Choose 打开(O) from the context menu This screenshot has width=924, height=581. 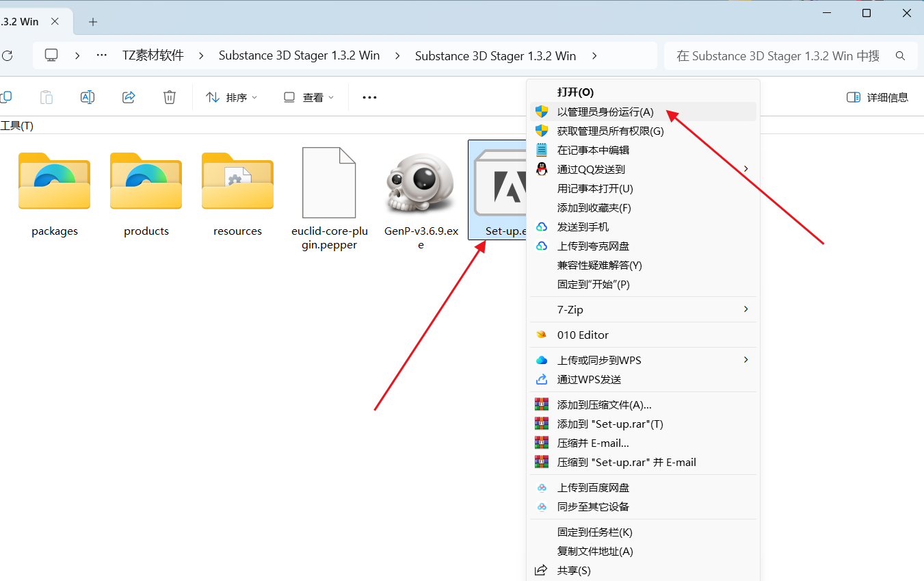(643, 92)
